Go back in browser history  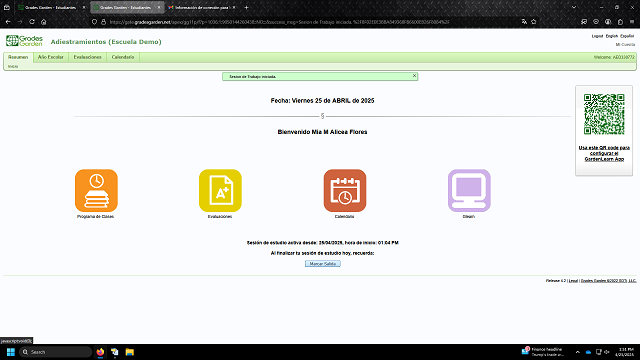point(8,22)
